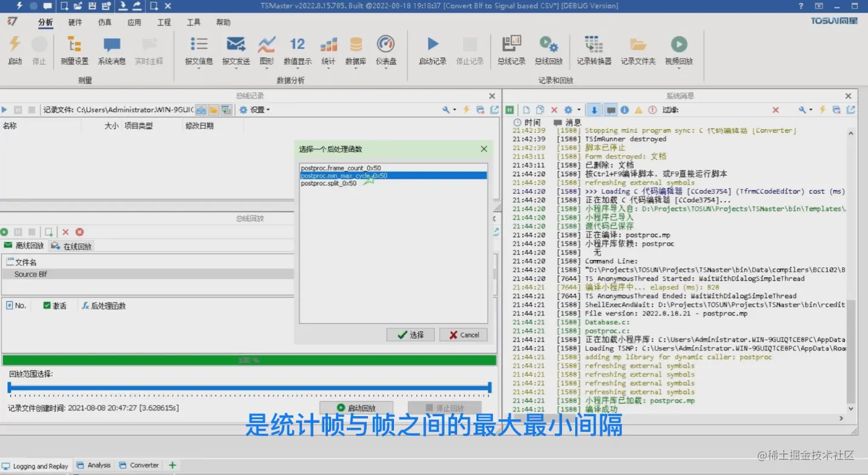Click the 仪表盘 (Dashboard) gauge icon

click(x=386, y=44)
